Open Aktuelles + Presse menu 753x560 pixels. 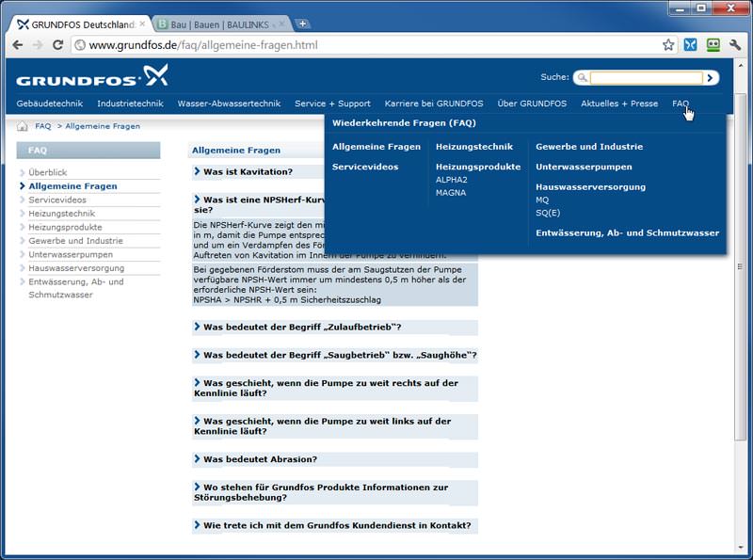[x=619, y=104]
